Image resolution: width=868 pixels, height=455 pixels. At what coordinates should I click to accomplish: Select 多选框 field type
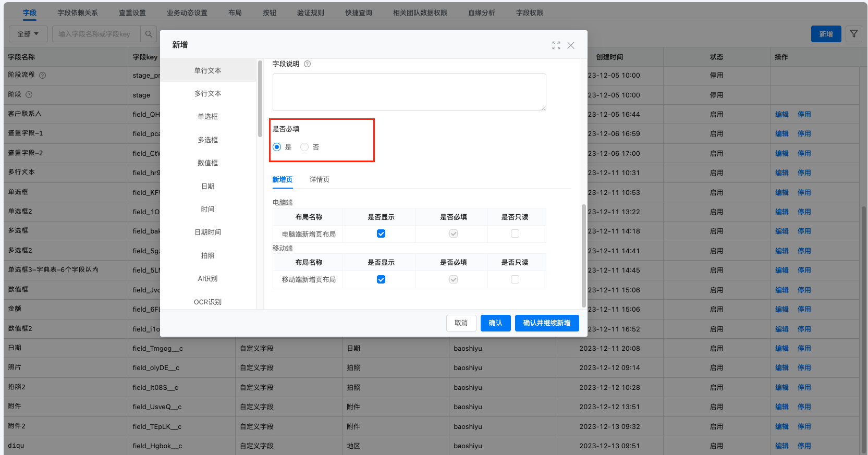click(x=208, y=140)
